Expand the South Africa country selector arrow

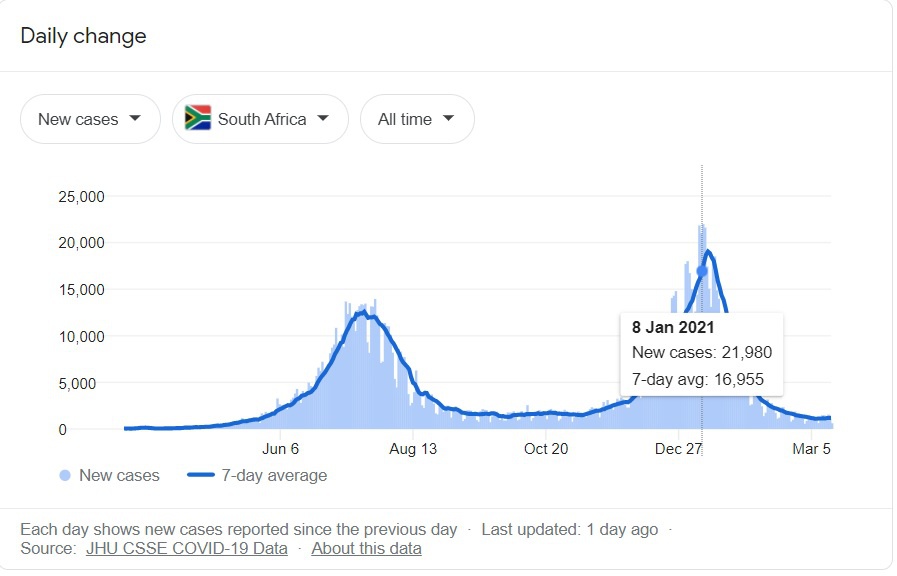tap(323, 118)
